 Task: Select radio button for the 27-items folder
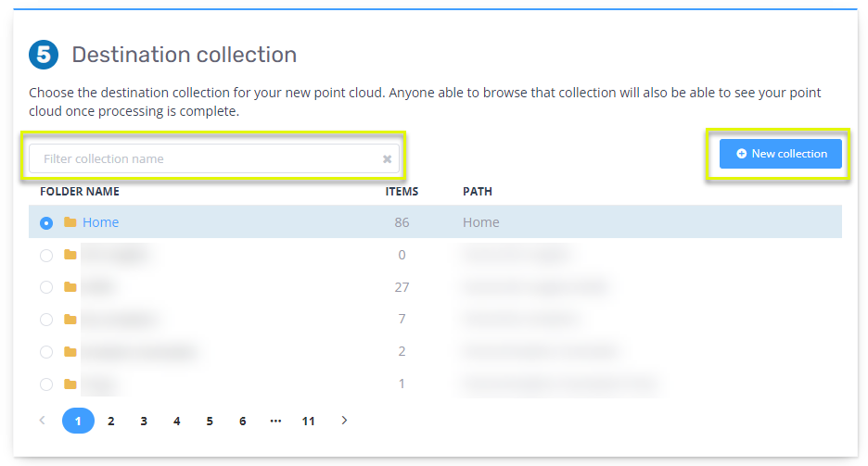click(x=46, y=287)
